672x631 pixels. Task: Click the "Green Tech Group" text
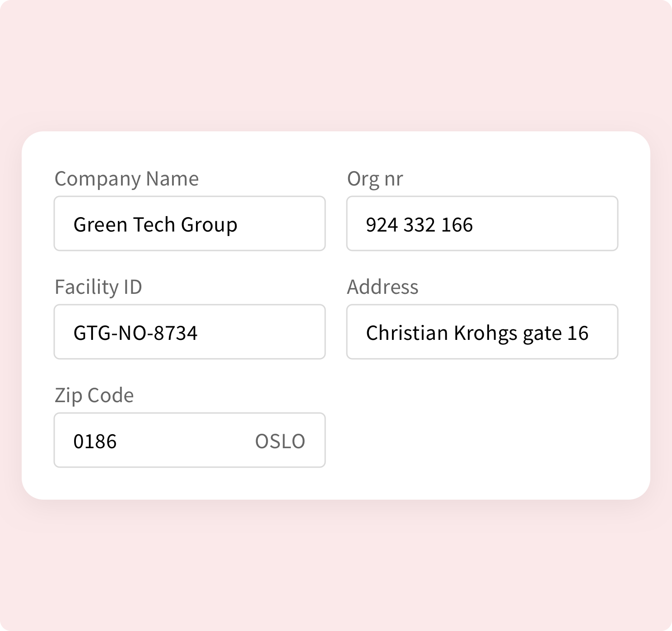155,225
